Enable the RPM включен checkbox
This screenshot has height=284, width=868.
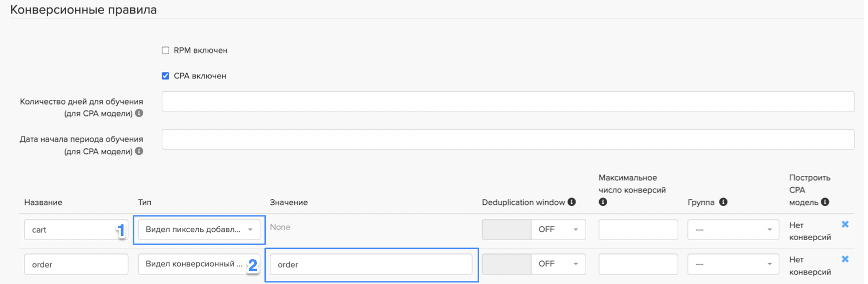[x=166, y=50]
